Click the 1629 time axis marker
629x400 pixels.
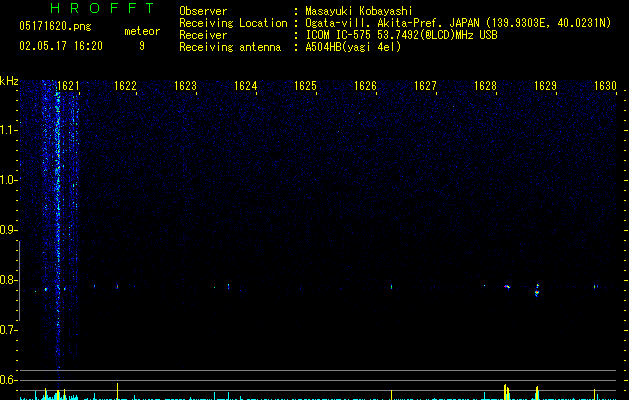tap(546, 86)
